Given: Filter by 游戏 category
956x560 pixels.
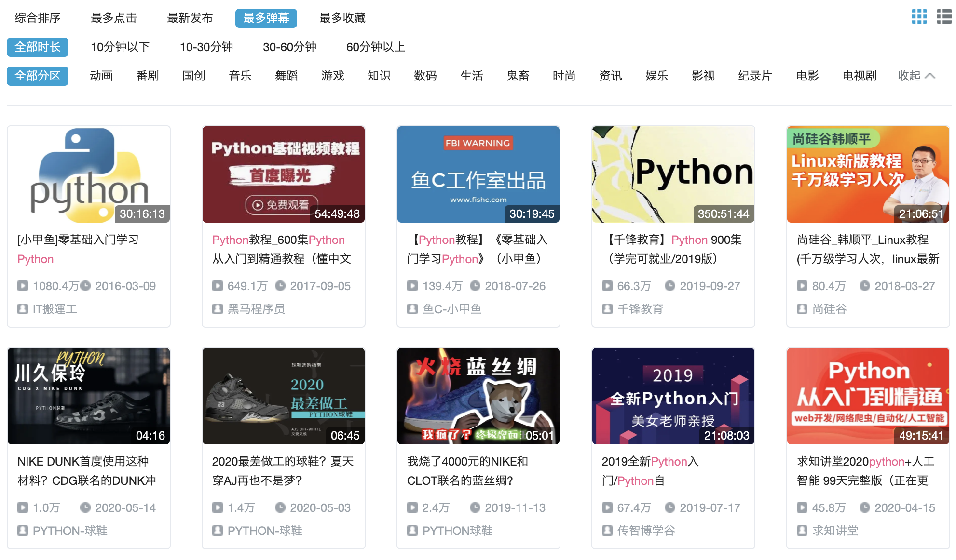Looking at the screenshot, I should pyautogui.click(x=333, y=76).
